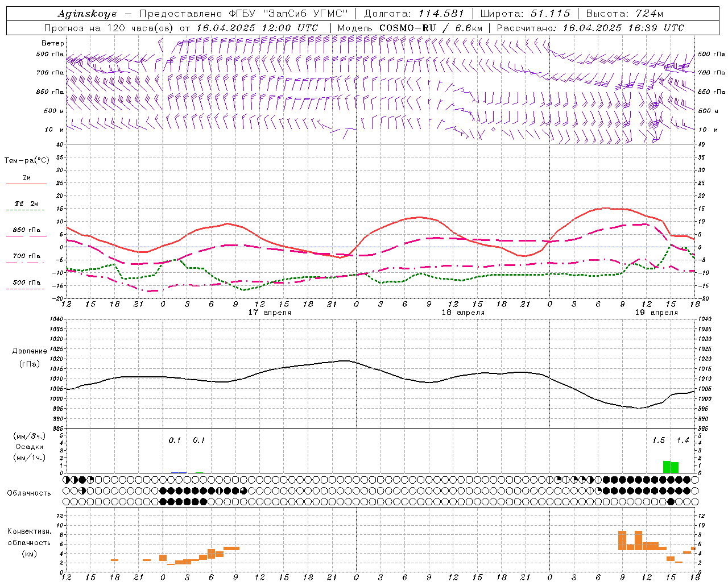
Task: Click the 'Тем-ра(°C)' temperature panel label
Action: click(27, 161)
